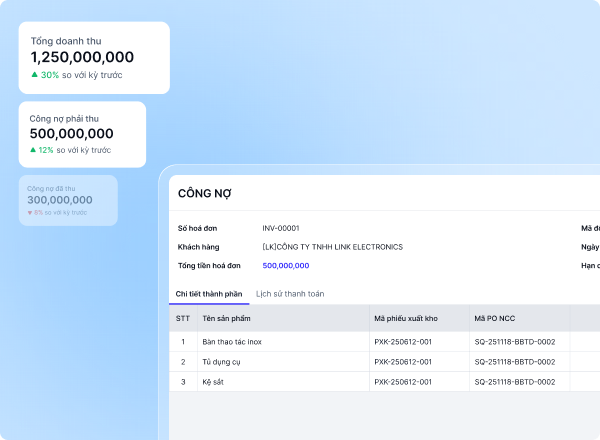Open the Tổng doanh thu summary card
The image size is (600, 440).
[x=94, y=58]
